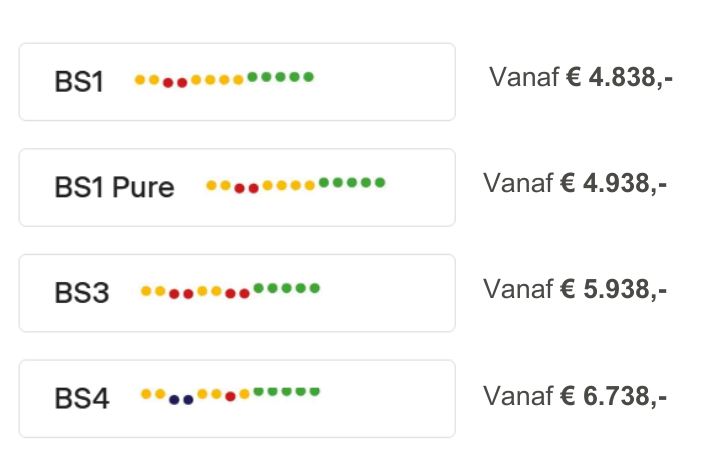Click the green dots beside BS1 Pure
The height and width of the screenshot is (472, 709).
tap(352, 182)
